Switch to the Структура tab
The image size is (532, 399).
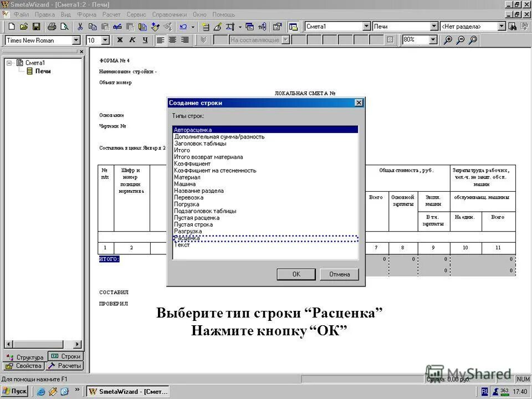25,357
